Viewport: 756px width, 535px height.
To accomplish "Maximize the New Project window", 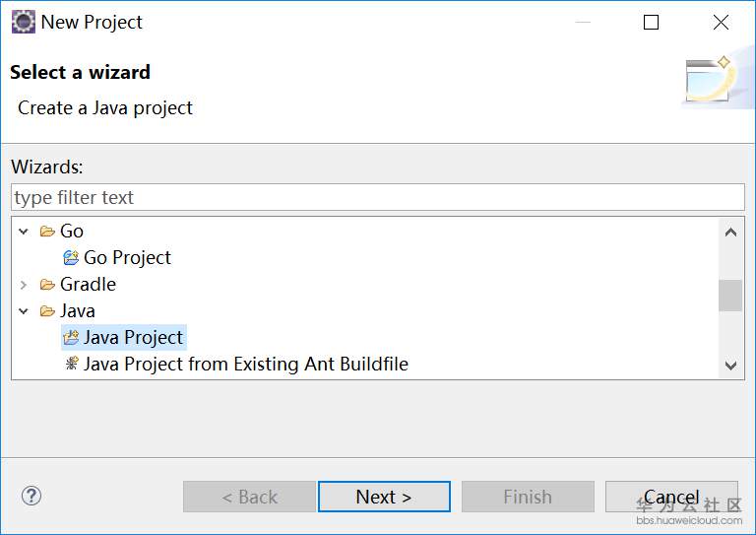I will tap(651, 22).
